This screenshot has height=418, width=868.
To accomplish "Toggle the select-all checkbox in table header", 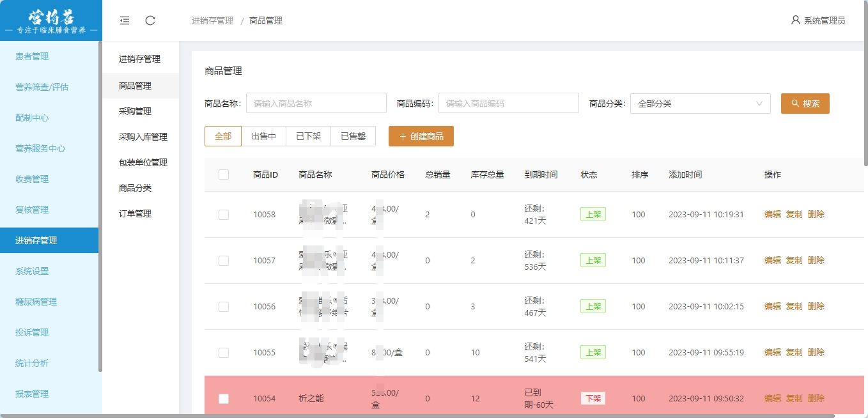I will click(224, 174).
